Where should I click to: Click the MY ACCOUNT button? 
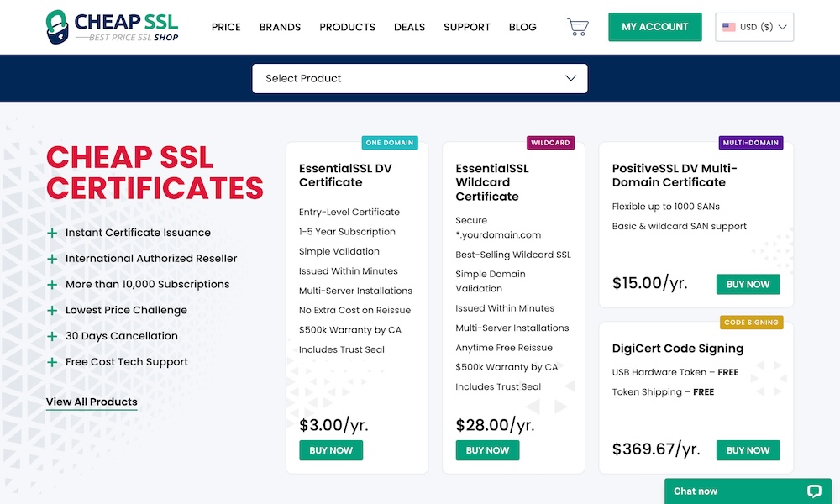click(x=654, y=27)
